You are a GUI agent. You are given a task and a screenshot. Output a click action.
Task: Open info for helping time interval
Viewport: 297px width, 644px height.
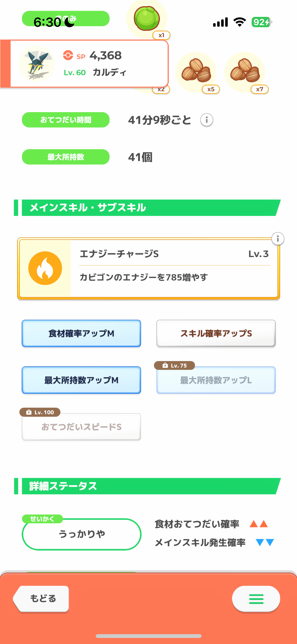pos(207,120)
